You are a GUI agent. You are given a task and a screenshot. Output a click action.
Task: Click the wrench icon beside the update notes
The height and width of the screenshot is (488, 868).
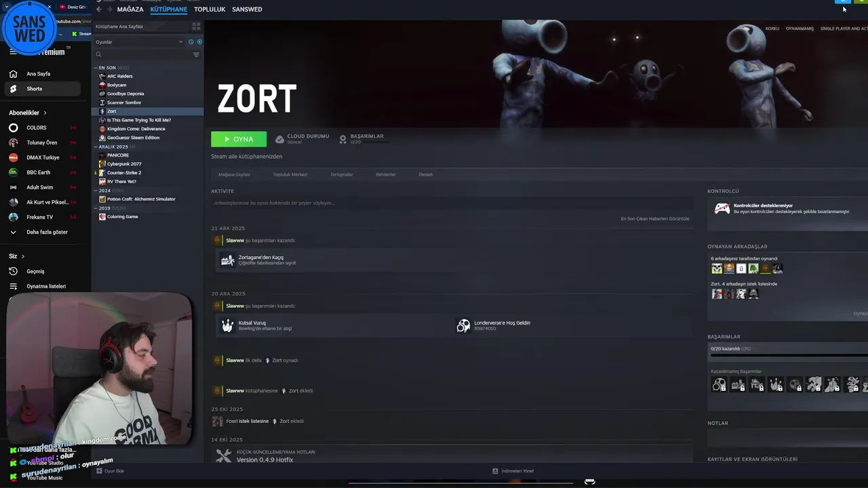[x=223, y=456]
